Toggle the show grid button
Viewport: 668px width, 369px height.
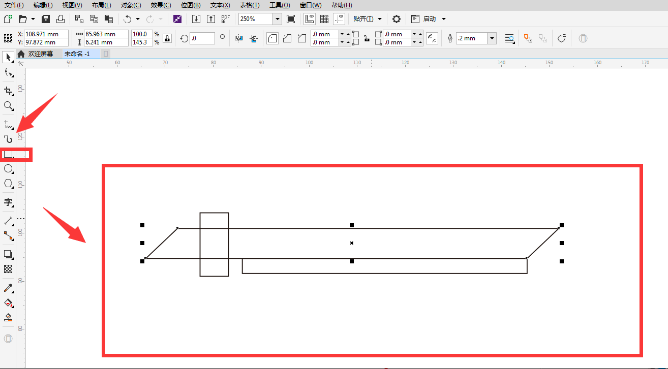324,19
